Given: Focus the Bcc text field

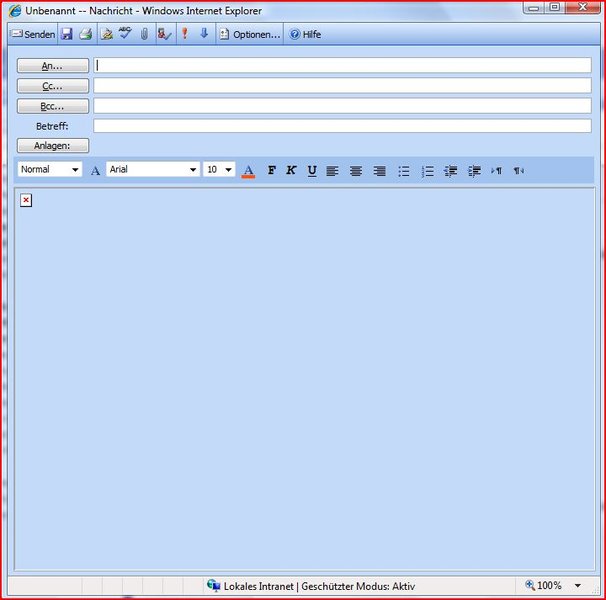Looking at the screenshot, I should point(342,106).
